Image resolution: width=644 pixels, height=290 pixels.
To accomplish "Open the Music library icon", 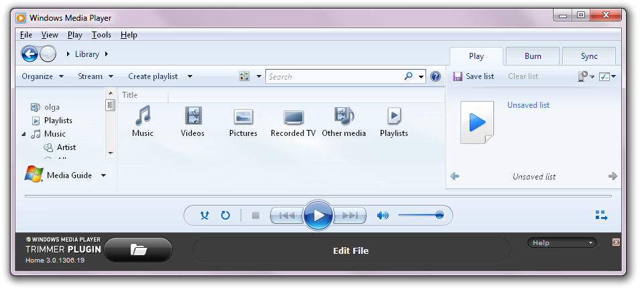I will coord(143,115).
